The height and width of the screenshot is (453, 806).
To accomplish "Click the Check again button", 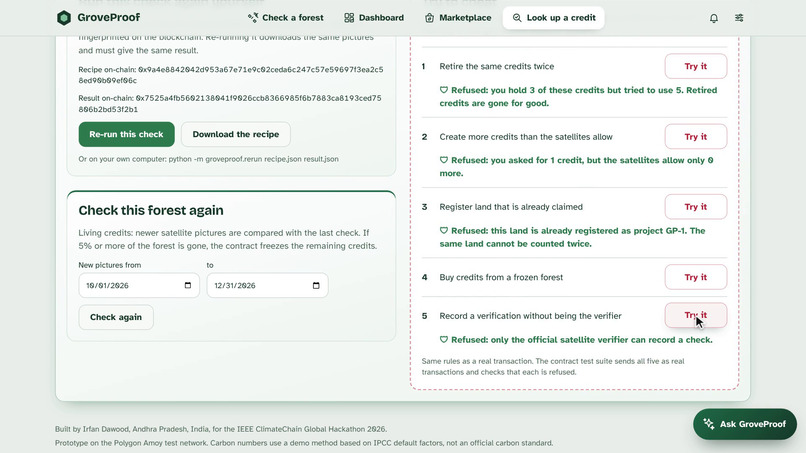I will [116, 317].
